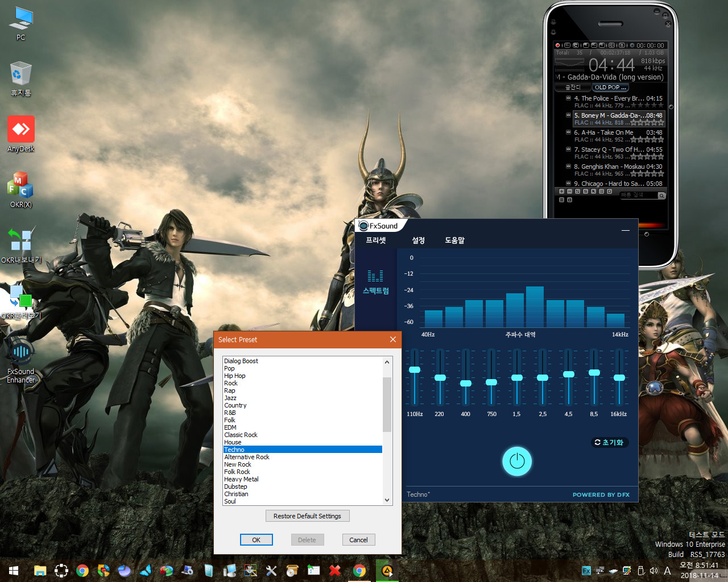Click the preset list scroll-down arrow
Screen dimensions: 728x582
click(x=387, y=500)
